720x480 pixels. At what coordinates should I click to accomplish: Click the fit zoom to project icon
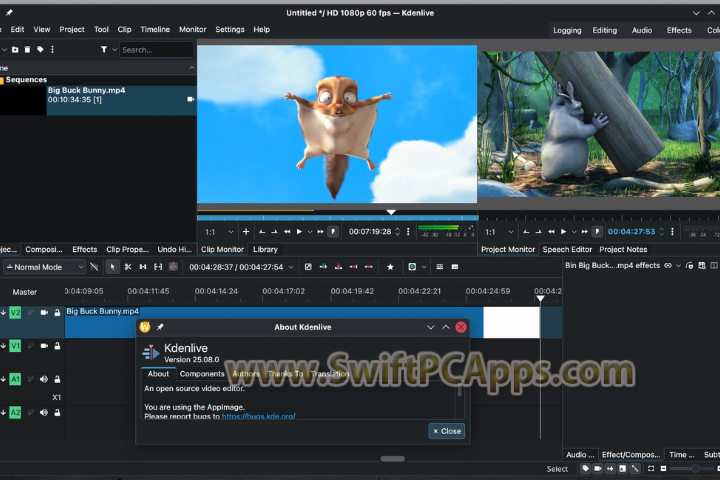pyautogui.click(x=651, y=469)
